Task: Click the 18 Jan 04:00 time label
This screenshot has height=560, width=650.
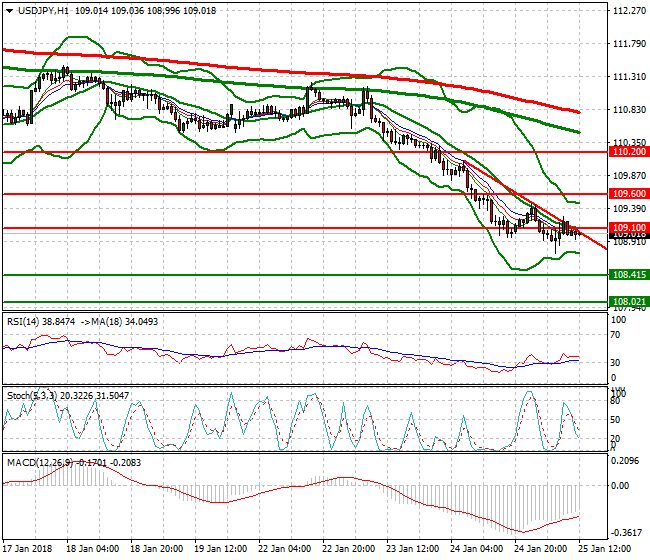Action: pyautogui.click(x=92, y=549)
